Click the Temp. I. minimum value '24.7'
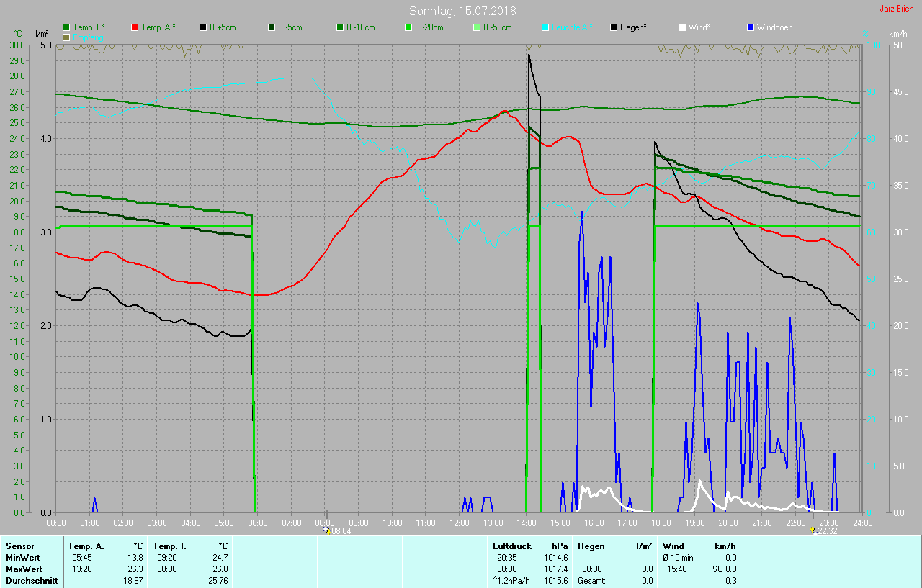The width and height of the screenshot is (922, 588). tap(220, 558)
